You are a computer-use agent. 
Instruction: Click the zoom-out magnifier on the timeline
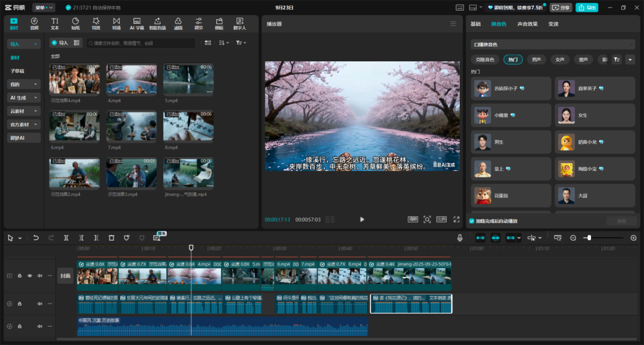[x=573, y=238]
